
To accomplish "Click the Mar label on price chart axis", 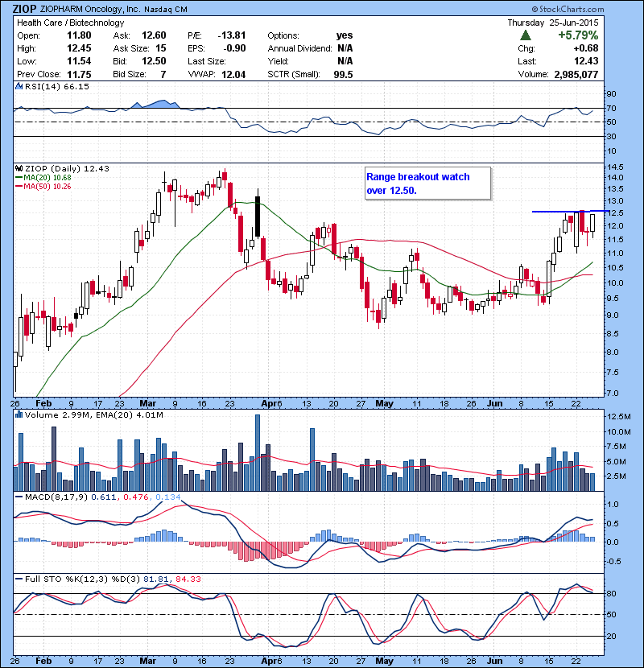I will [148, 403].
